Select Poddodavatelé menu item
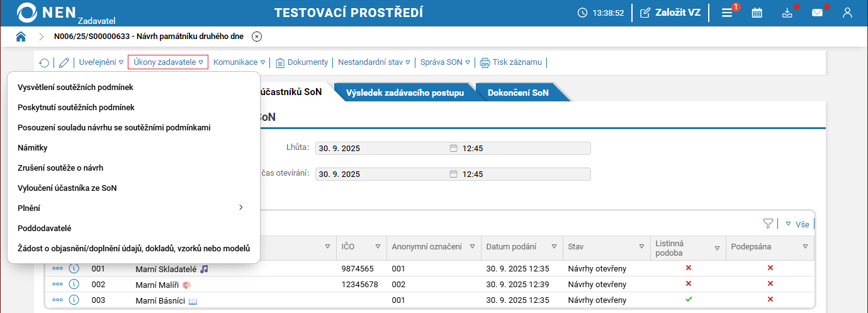 pyautogui.click(x=133, y=228)
